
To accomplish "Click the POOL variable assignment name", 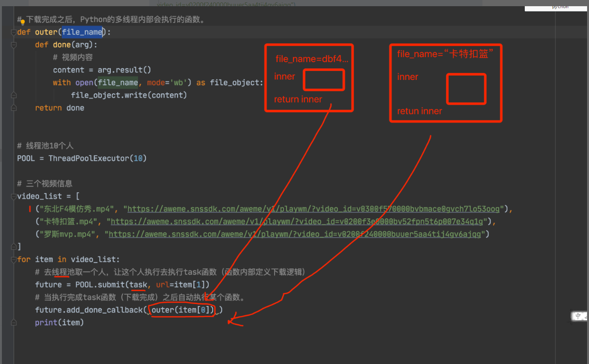I will tap(26, 158).
